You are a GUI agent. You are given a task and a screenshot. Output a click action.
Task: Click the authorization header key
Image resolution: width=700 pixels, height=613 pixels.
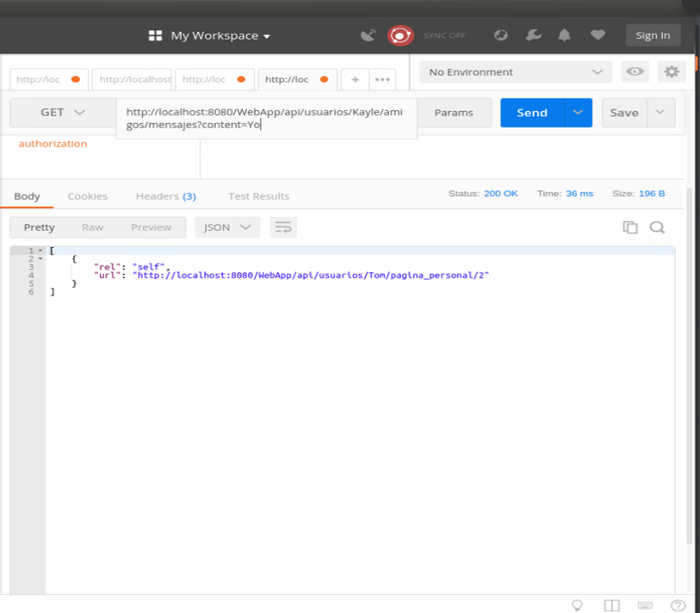click(x=53, y=144)
